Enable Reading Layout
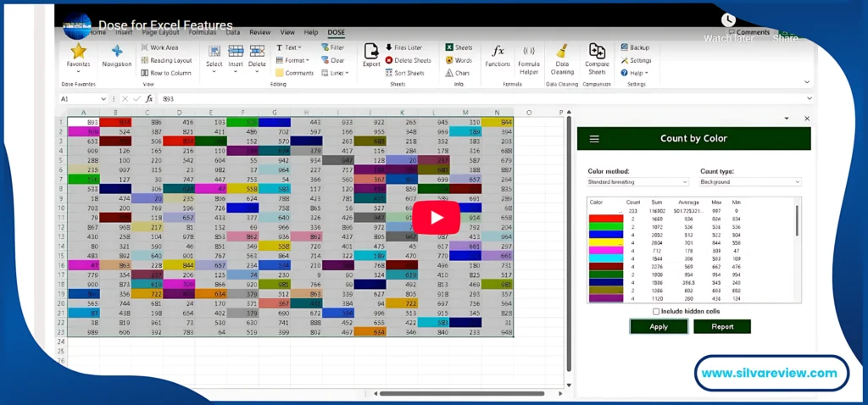The height and width of the screenshot is (405, 868). click(x=167, y=60)
